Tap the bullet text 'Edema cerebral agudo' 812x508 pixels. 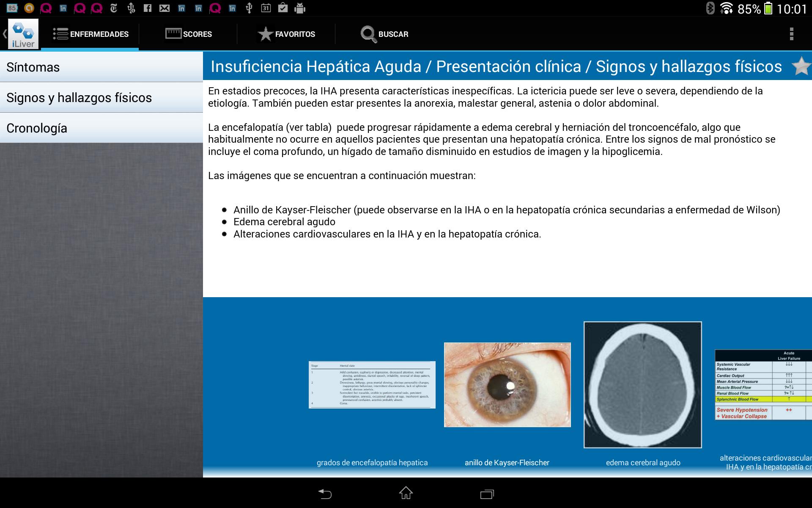click(x=284, y=222)
